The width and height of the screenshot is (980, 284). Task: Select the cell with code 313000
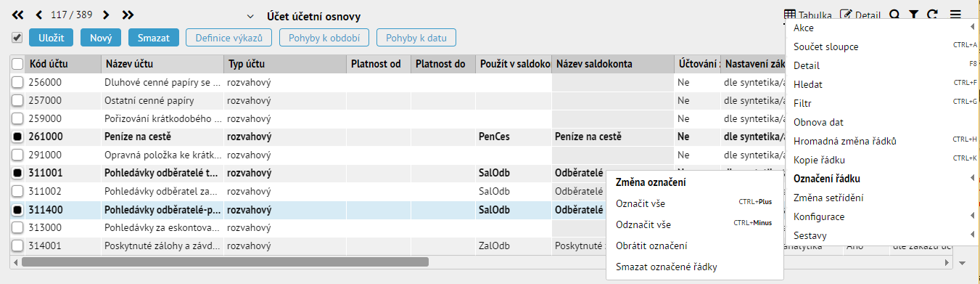point(63,227)
